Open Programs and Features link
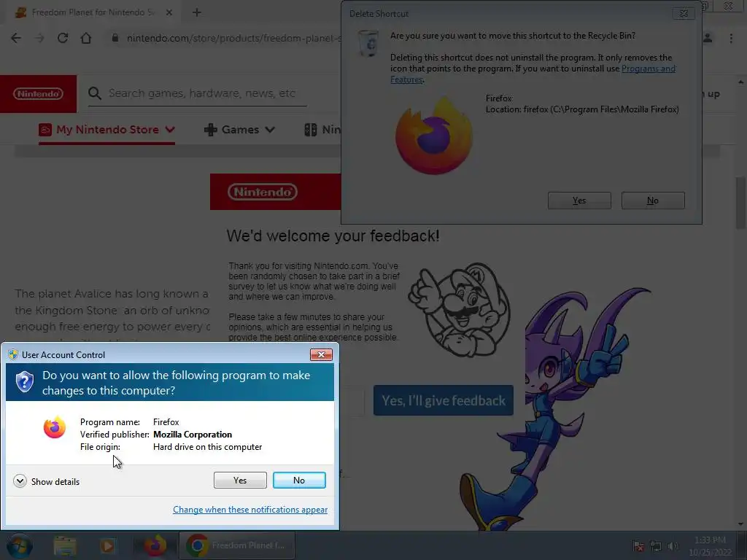 [649, 69]
